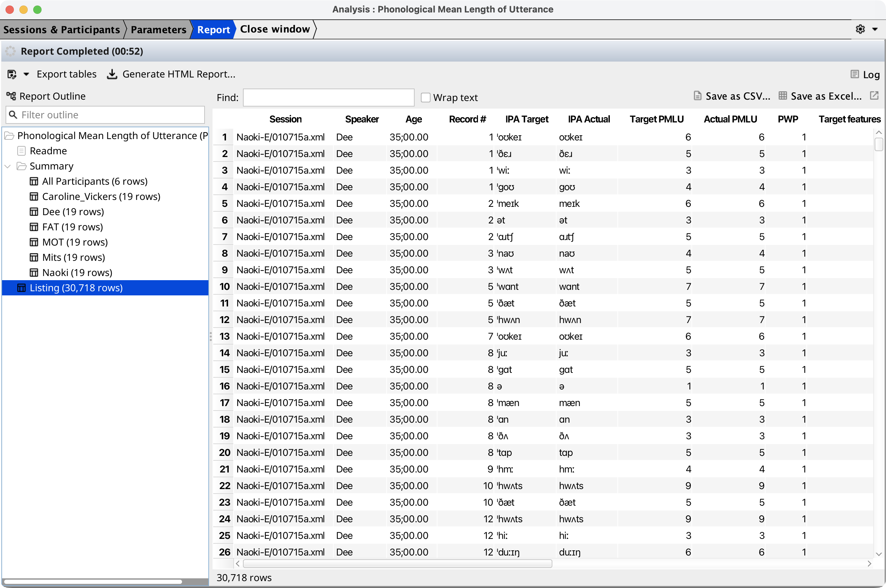Click the MOT table icon

34,242
